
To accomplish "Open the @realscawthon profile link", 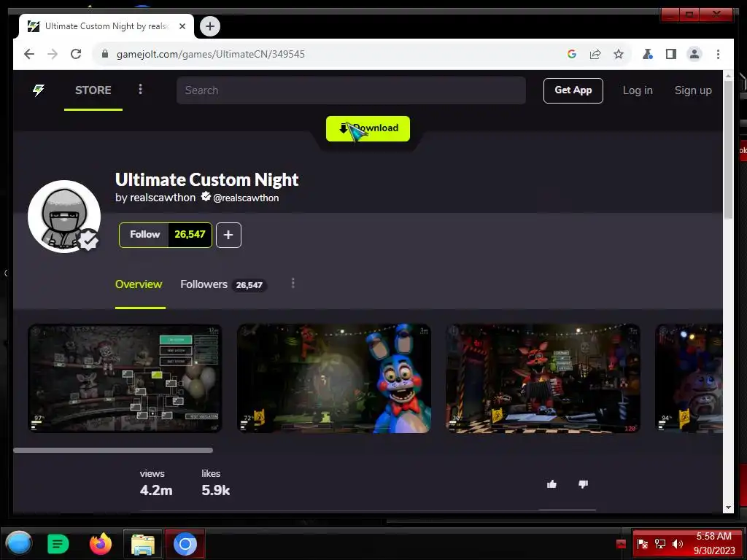I will click(246, 198).
